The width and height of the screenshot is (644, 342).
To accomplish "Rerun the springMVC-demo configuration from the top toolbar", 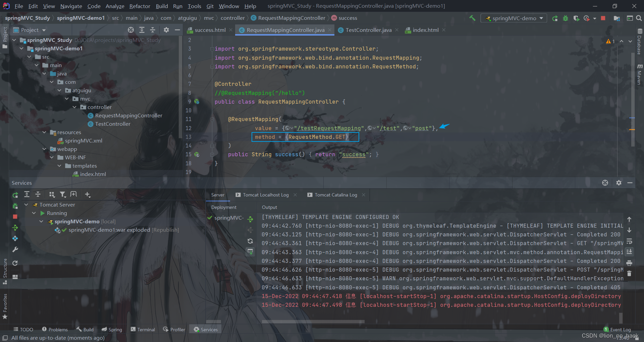I will coord(555,18).
